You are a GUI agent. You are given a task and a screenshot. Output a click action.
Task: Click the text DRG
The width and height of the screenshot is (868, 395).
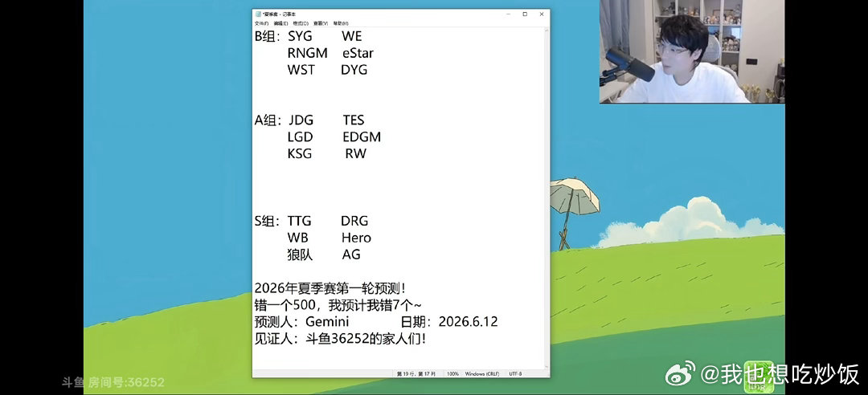pyautogui.click(x=354, y=221)
